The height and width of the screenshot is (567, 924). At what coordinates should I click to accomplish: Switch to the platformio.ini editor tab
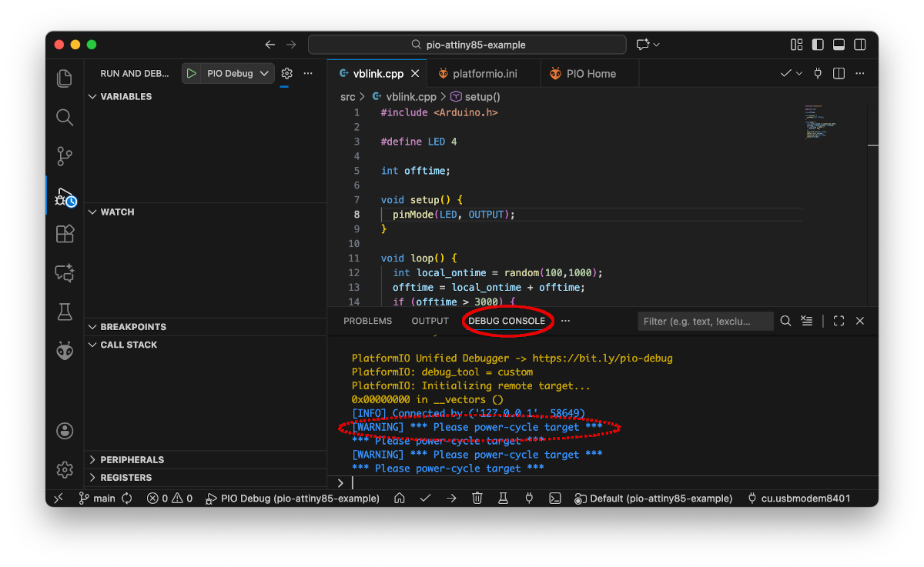pyautogui.click(x=484, y=74)
